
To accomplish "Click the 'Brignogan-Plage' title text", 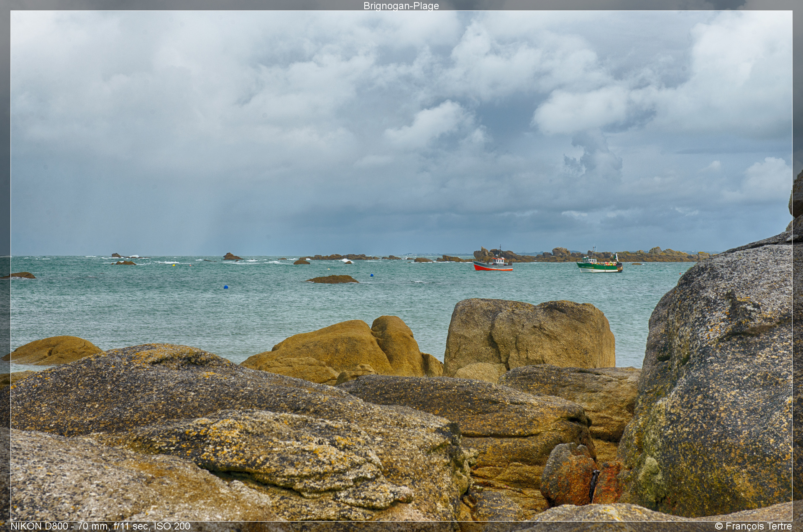I will [401, 6].
